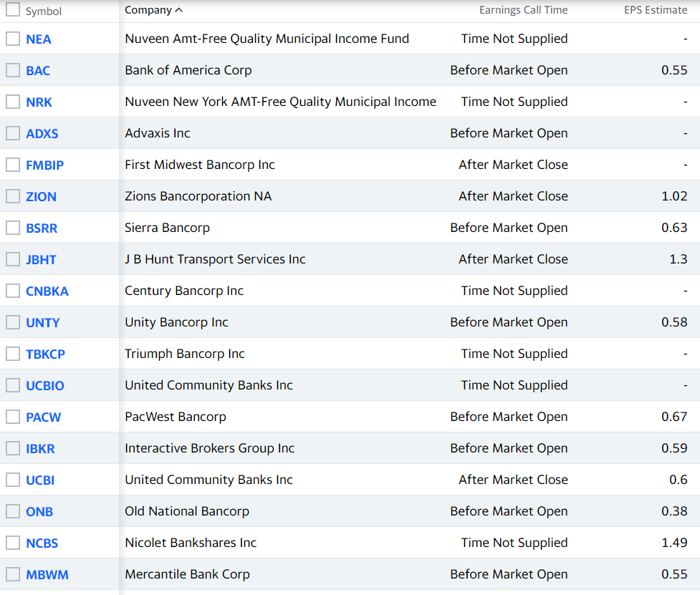Open the UCBIO ticker link

coord(45,385)
